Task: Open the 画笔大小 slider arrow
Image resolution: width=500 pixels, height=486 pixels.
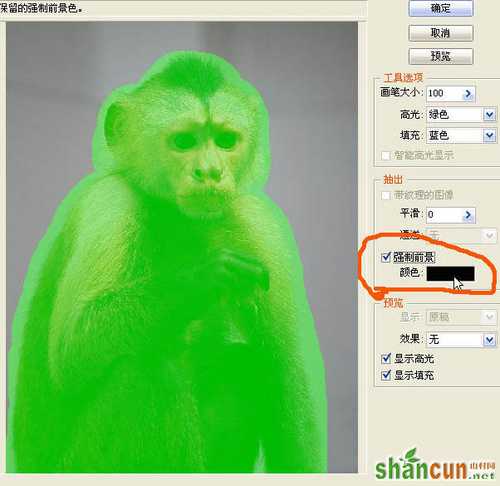Action: 468,94
